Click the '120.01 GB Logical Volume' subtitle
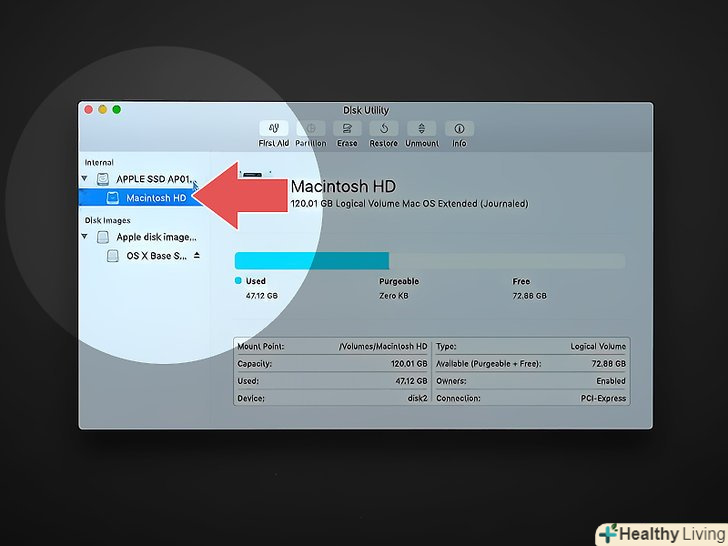 pos(410,204)
